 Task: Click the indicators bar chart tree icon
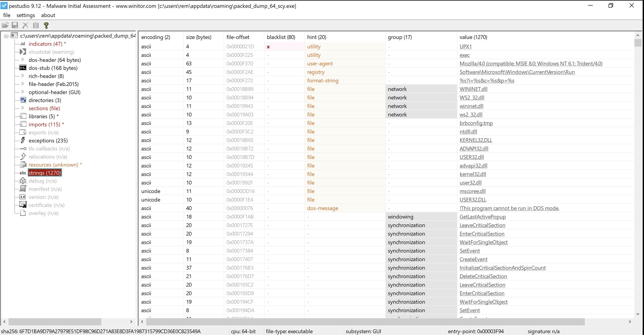[x=23, y=44]
